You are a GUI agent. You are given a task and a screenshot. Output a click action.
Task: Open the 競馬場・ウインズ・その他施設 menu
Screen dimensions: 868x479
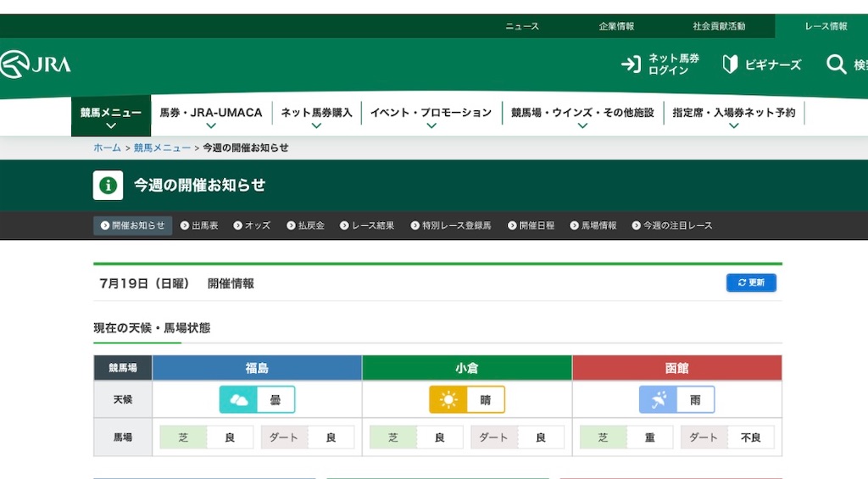(x=582, y=113)
